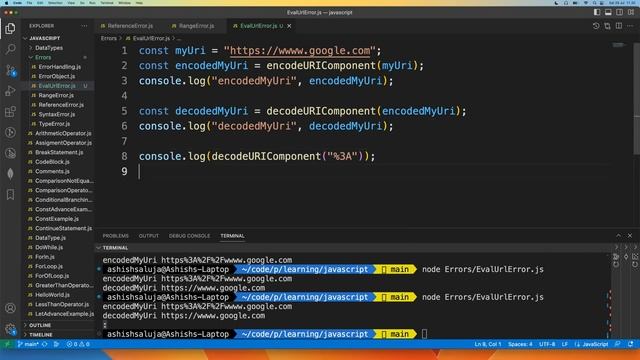Close the EvalUrlError.js tab
The height and width of the screenshot is (360, 640).
289,26
